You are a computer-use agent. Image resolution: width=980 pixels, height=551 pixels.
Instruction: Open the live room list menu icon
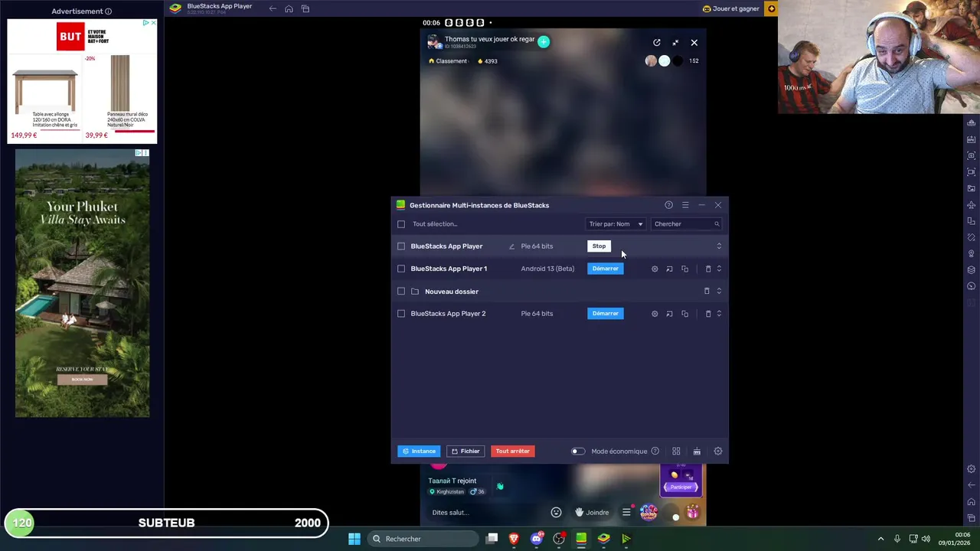tap(626, 512)
